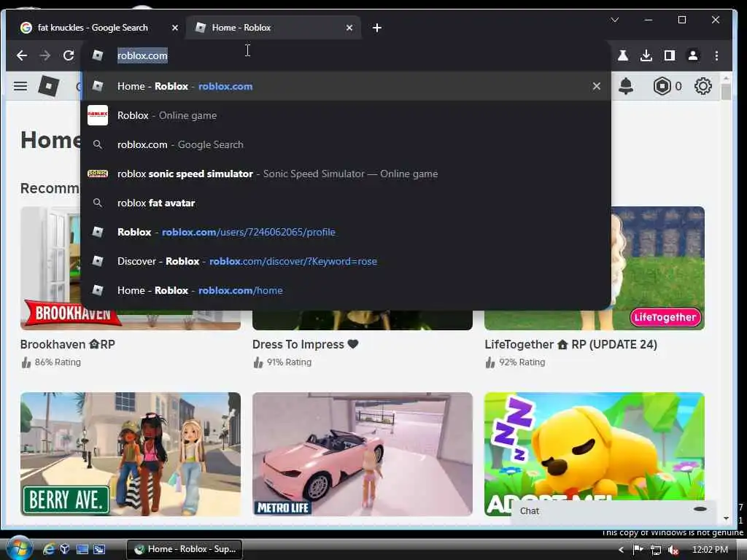Remove the Home - Roblox suggestion with X

tap(597, 86)
